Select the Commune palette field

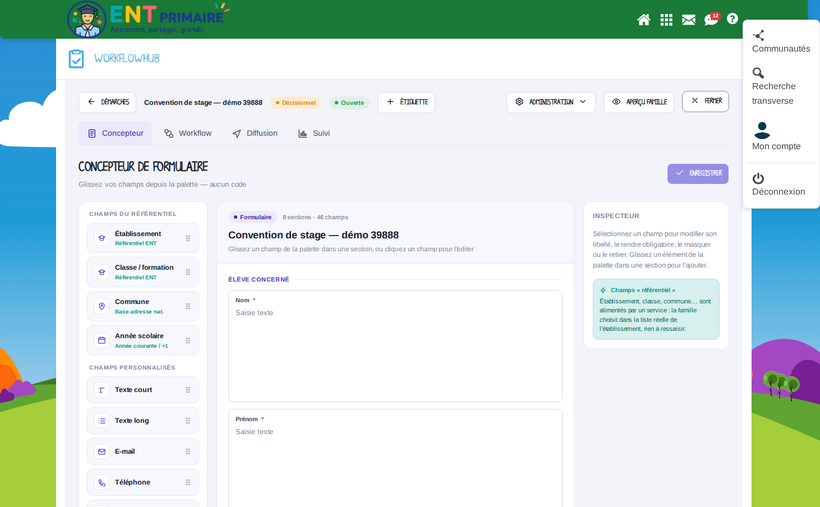[x=143, y=306]
